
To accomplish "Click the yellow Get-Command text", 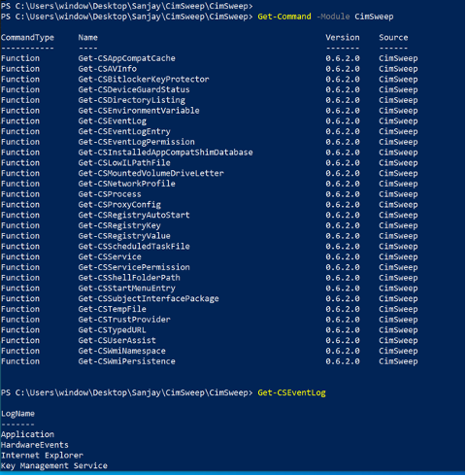I will click(x=284, y=17).
